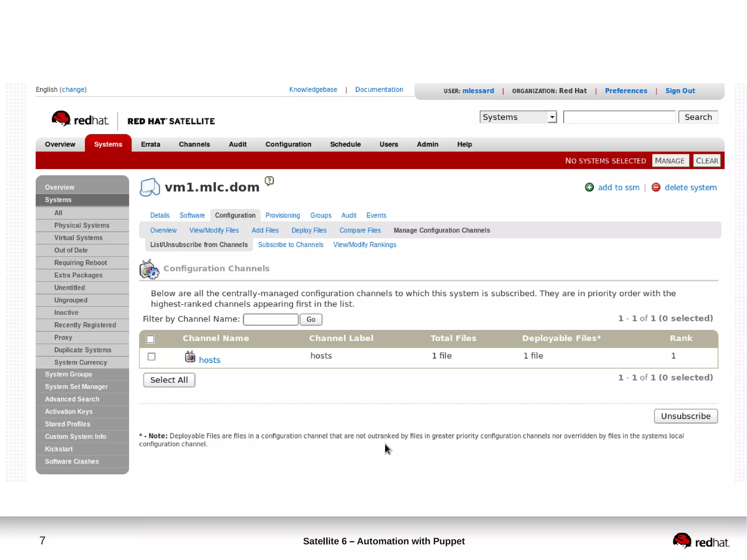Viewport: 747px width, 560px height.
Task: Click the green add to ssm plus icon
Action: [x=589, y=187]
